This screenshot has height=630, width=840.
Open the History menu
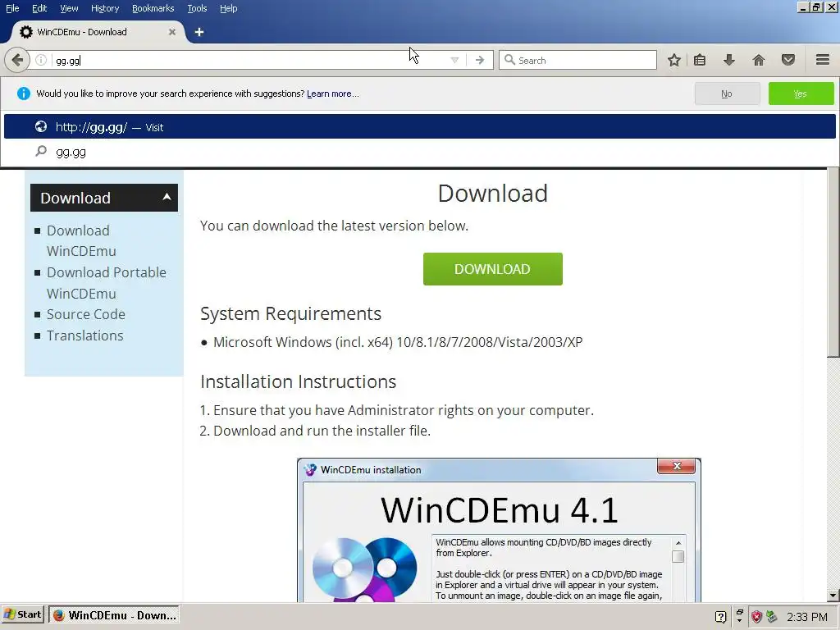click(105, 8)
